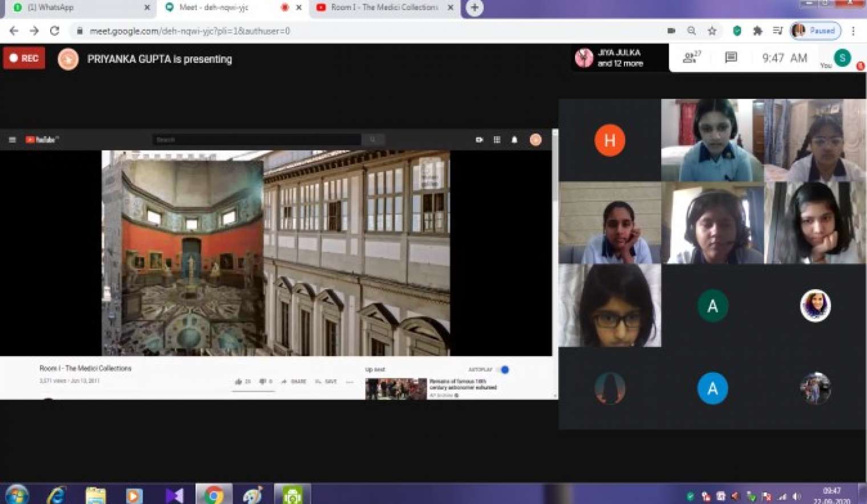867x504 pixels.
Task: Click PRIYANKA GUPTA presenter avatar
Action: point(68,59)
